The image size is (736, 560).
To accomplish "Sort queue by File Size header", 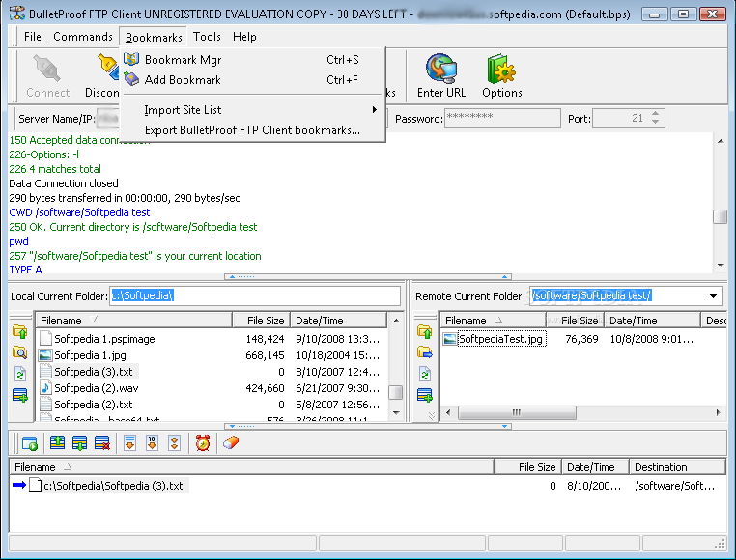I will [x=528, y=467].
